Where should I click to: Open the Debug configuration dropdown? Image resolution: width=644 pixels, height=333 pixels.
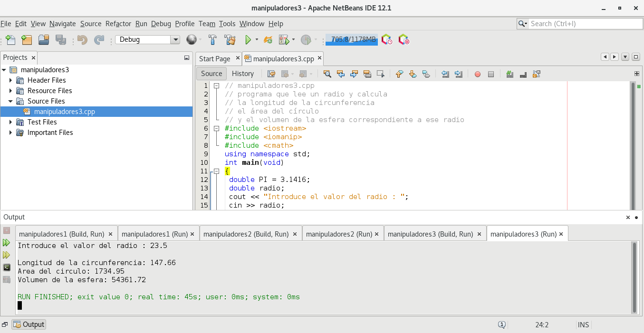point(175,40)
